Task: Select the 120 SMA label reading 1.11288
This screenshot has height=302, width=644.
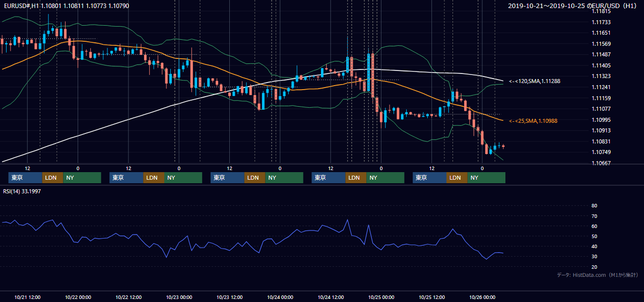Action: tap(535, 81)
